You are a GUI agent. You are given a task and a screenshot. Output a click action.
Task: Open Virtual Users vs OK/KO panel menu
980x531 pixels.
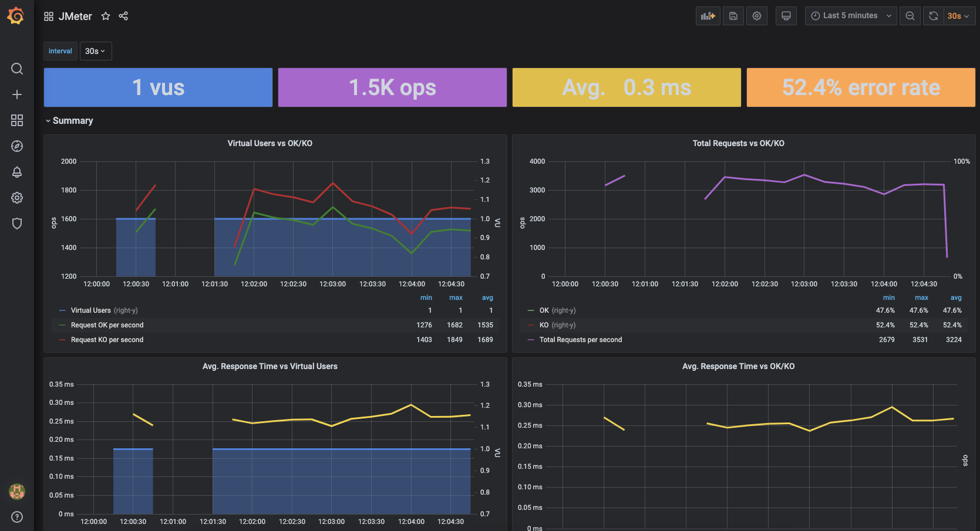point(270,143)
